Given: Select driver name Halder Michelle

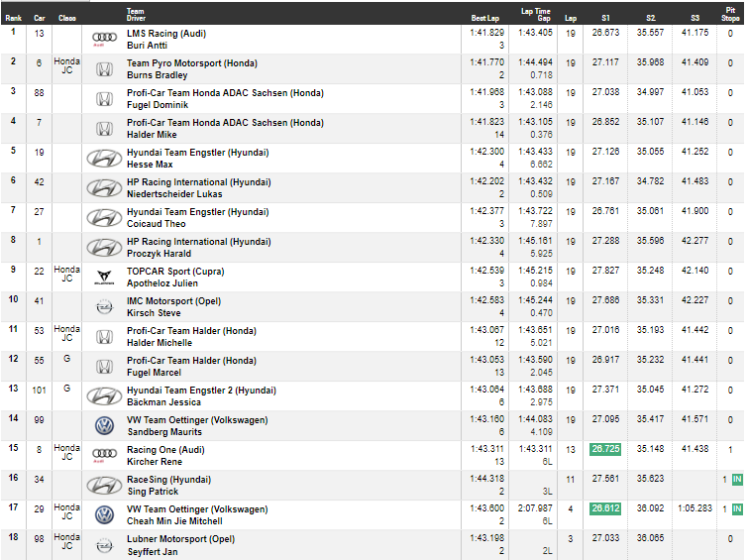Looking at the screenshot, I should pos(160,343).
